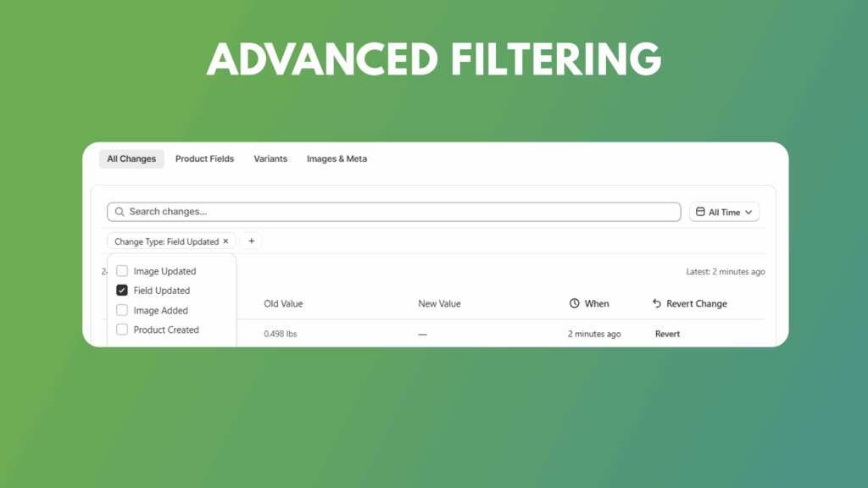Screen dimensions: 868x488
Task: Open the Change Type filter chip
Action: tap(166, 241)
